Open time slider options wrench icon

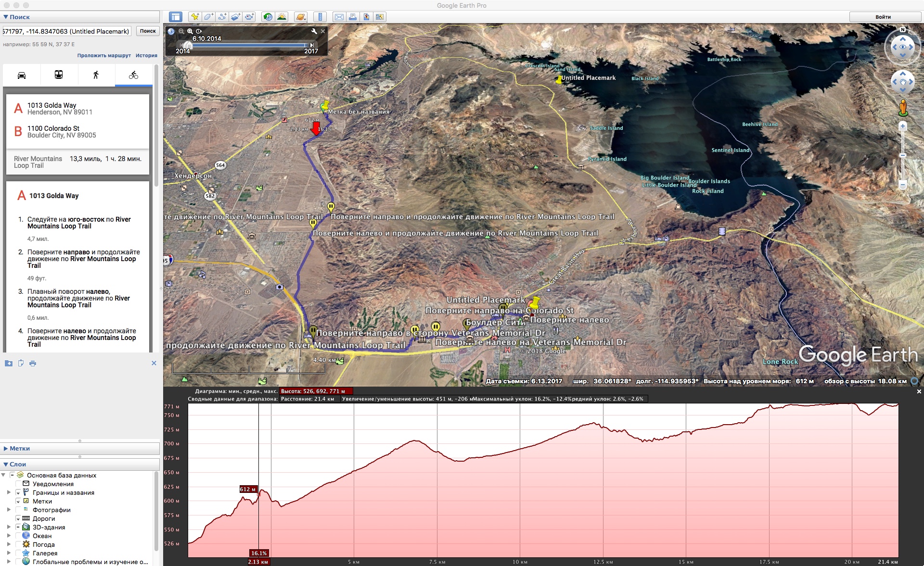click(x=314, y=31)
